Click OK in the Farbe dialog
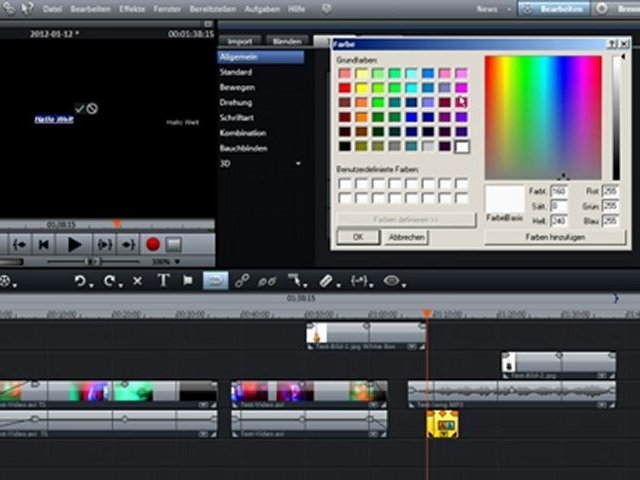Image resolution: width=640 pixels, height=480 pixels. (x=357, y=237)
